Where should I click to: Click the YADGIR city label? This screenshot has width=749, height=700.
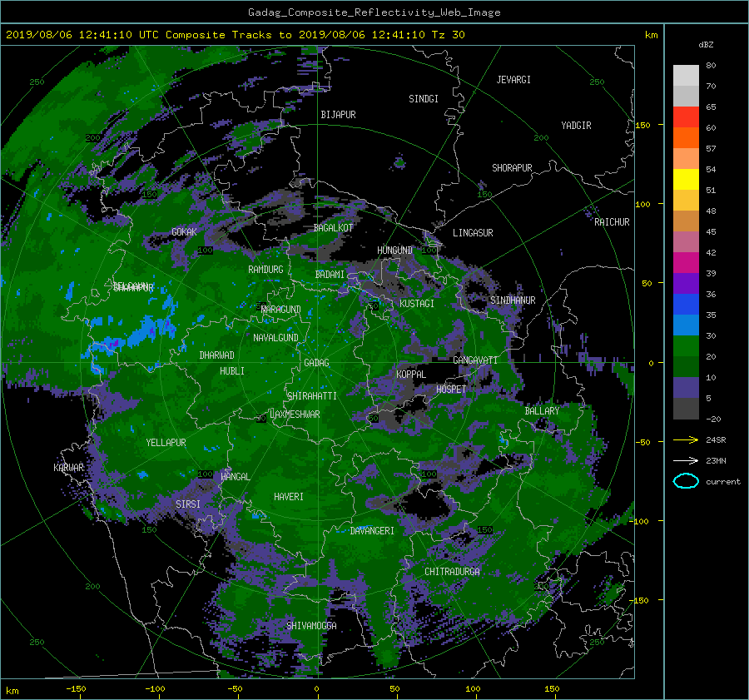576,126
